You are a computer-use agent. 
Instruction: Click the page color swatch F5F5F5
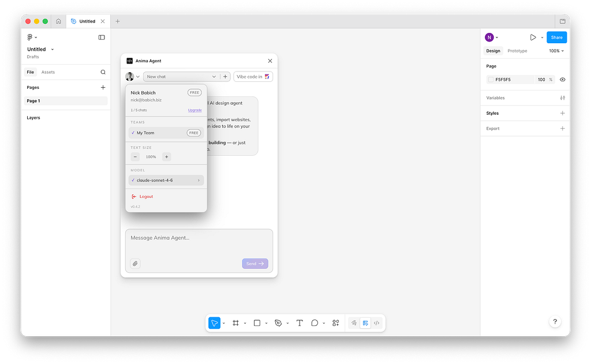coord(491,80)
